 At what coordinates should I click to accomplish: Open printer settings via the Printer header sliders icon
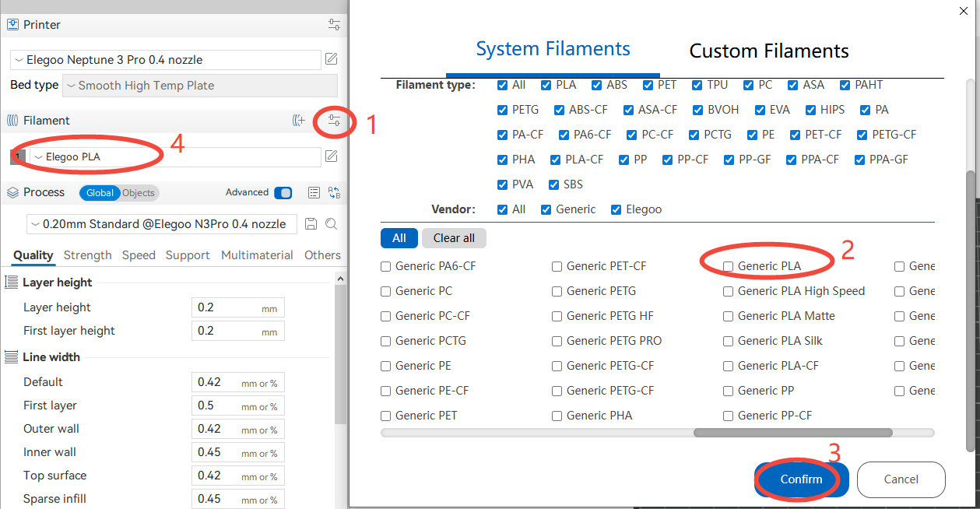[x=334, y=25]
